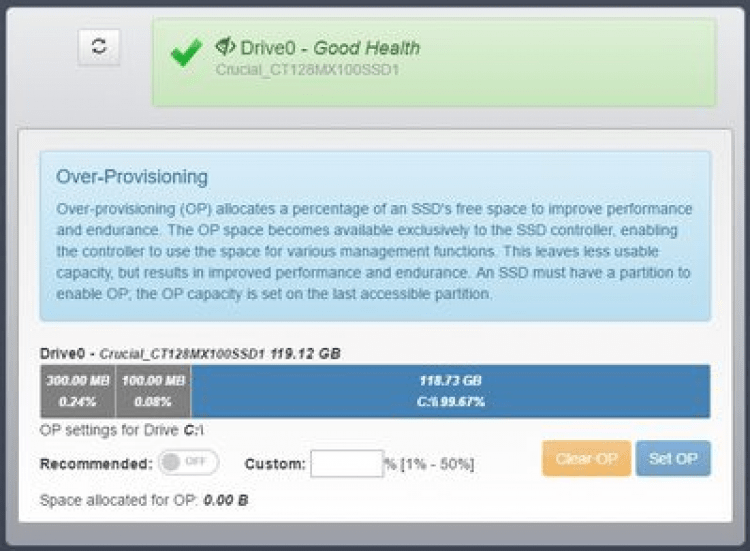Focus the Custom percentage input field
The width and height of the screenshot is (750, 551).
coord(346,464)
